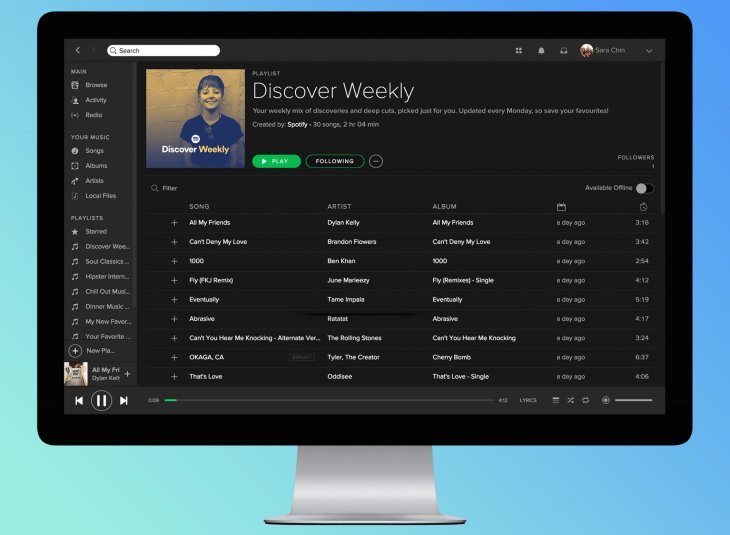Open artist Brandon Flowers

coord(351,242)
